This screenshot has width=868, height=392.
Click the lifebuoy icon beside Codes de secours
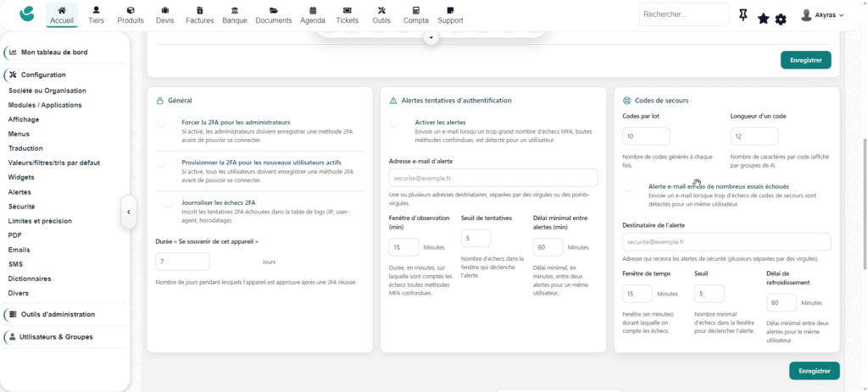tap(627, 101)
